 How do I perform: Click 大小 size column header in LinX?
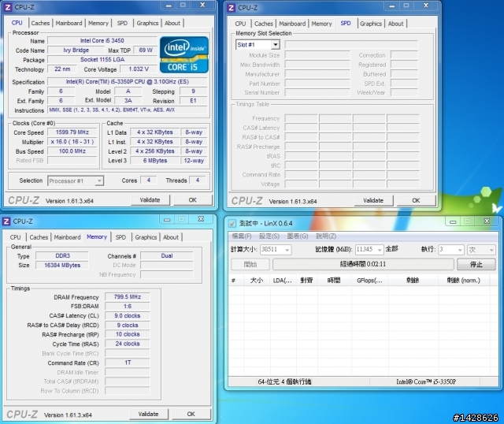(257, 281)
